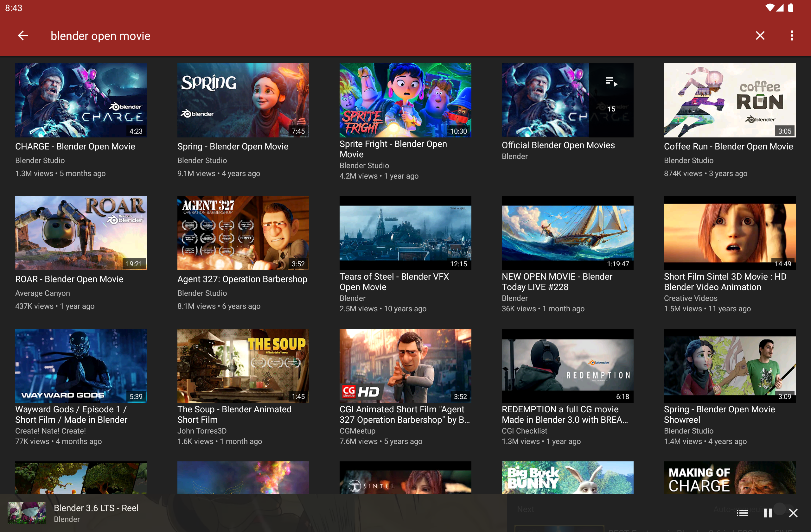Open REDEMPTION full CG movie thumbnail
Viewport: 811px width, 532px height.
point(567,365)
